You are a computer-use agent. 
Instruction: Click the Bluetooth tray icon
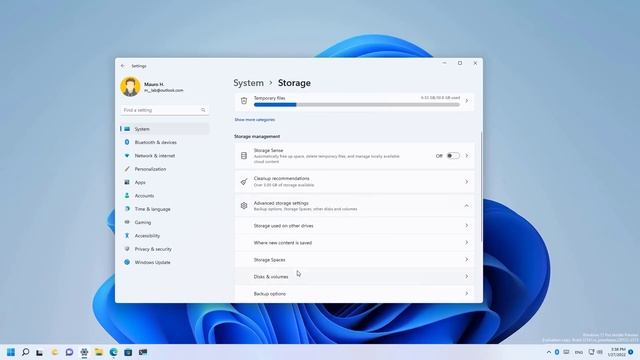coord(557,352)
